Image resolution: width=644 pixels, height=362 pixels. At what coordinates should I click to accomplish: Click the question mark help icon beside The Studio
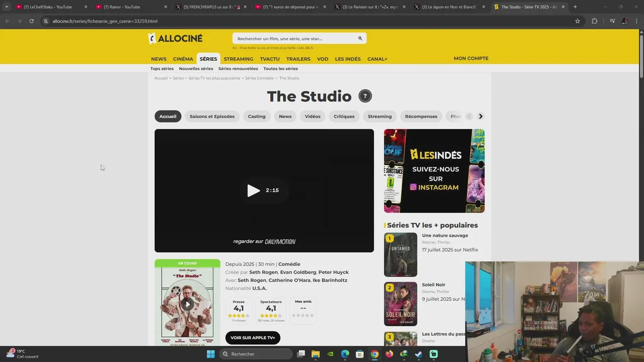point(365,96)
